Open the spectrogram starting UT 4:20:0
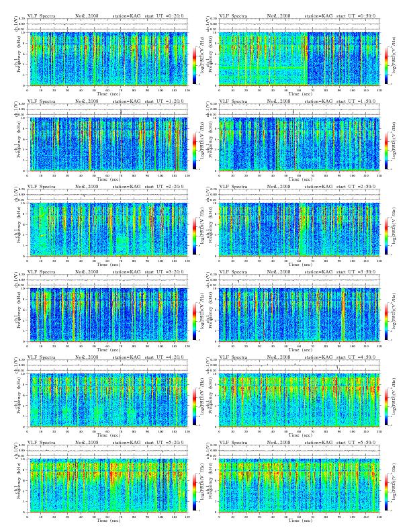This screenshot has height=532, width=411. coord(107,400)
